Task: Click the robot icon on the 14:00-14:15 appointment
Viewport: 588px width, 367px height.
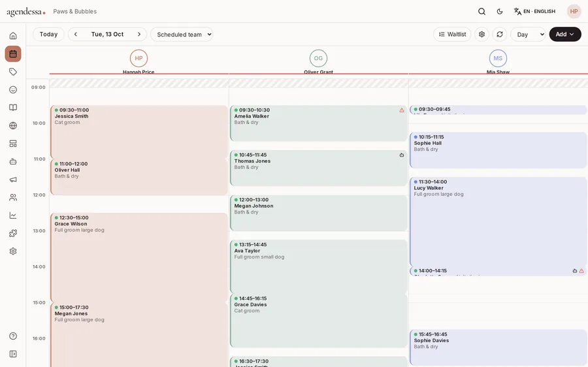Action: 575,270
